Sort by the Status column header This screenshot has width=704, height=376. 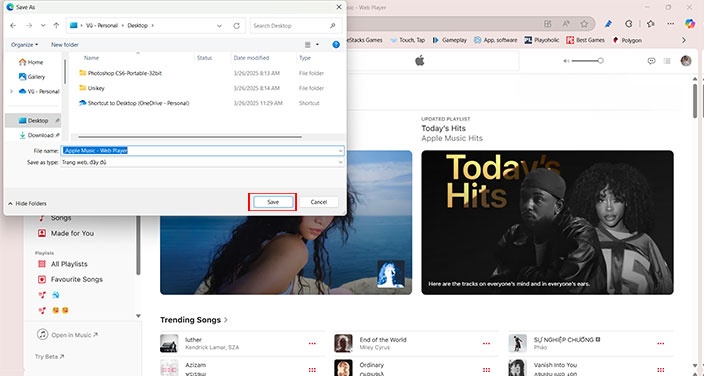[204, 58]
